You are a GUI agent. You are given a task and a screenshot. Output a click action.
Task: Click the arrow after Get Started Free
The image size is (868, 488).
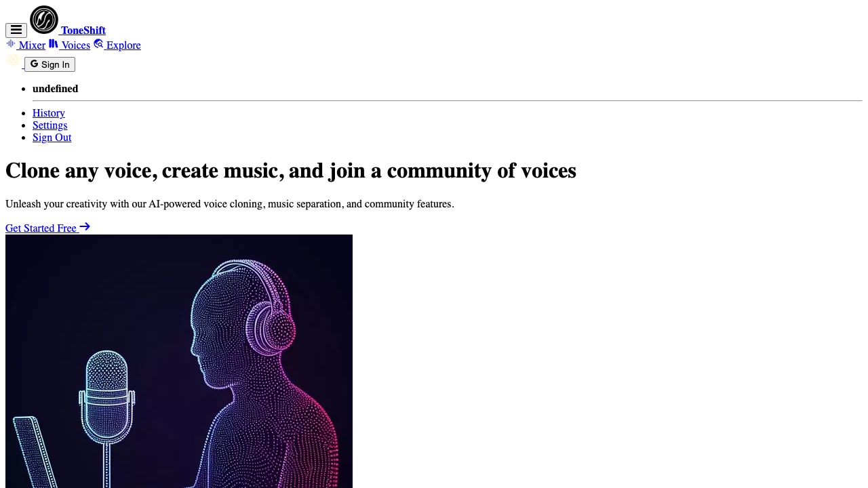coord(85,226)
